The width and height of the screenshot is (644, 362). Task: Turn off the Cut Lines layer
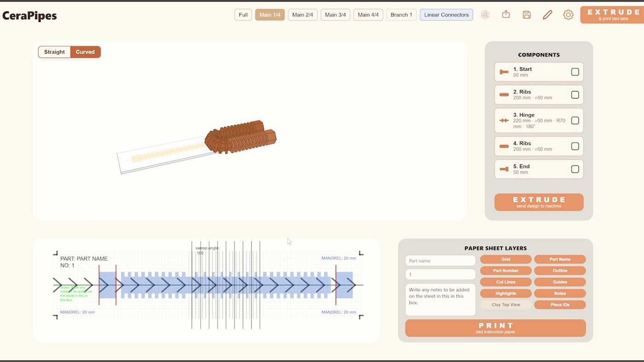pyautogui.click(x=506, y=282)
